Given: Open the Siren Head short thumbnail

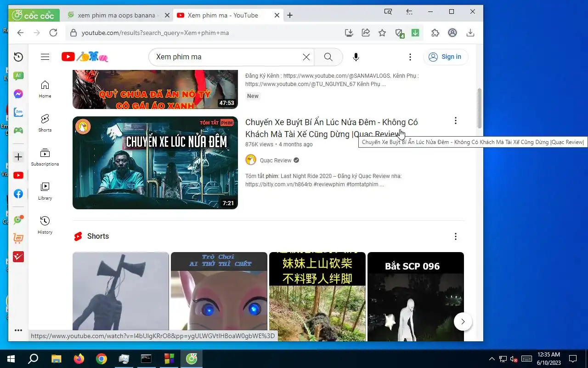Looking at the screenshot, I should pyautogui.click(x=121, y=297).
